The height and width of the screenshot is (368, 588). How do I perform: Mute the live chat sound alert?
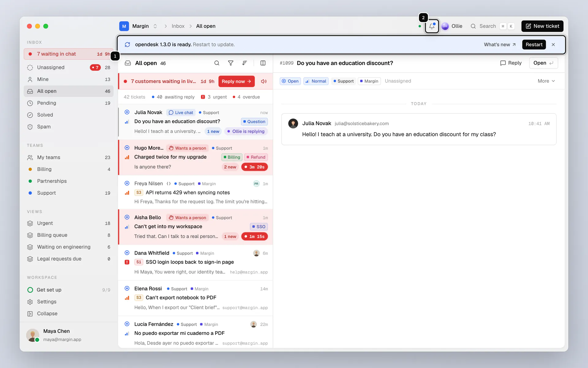click(264, 81)
